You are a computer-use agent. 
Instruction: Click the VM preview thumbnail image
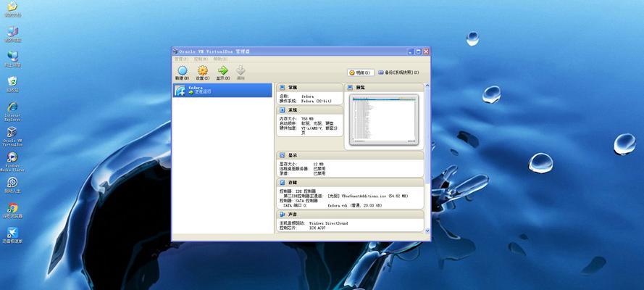[x=384, y=120]
